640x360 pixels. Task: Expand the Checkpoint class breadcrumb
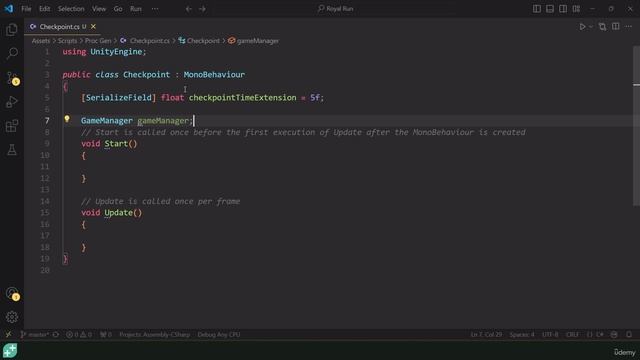point(199,41)
